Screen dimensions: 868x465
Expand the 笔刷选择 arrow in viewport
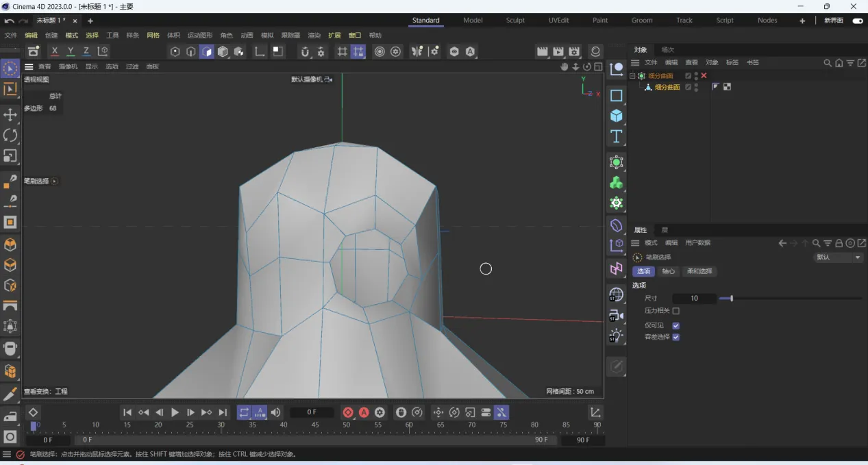pyautogui.click(x=55, y=181)
